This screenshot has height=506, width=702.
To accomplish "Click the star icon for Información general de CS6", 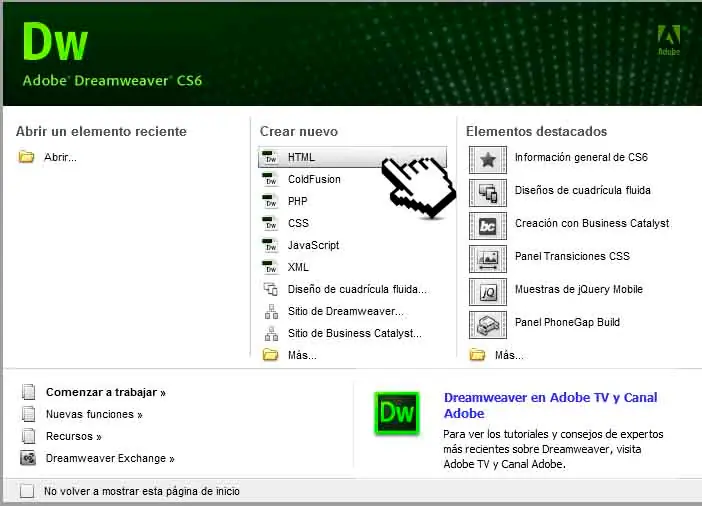I will pos(488,159).
